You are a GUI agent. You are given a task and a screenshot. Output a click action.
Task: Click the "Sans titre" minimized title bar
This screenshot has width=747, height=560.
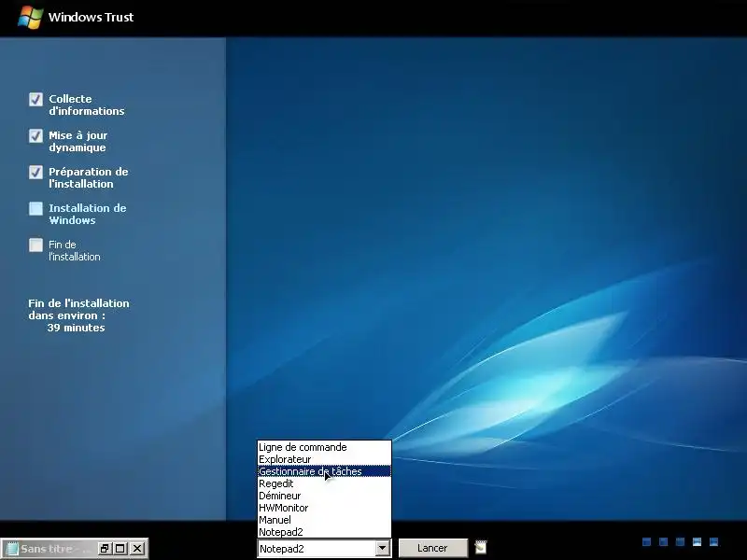point(50,549)
